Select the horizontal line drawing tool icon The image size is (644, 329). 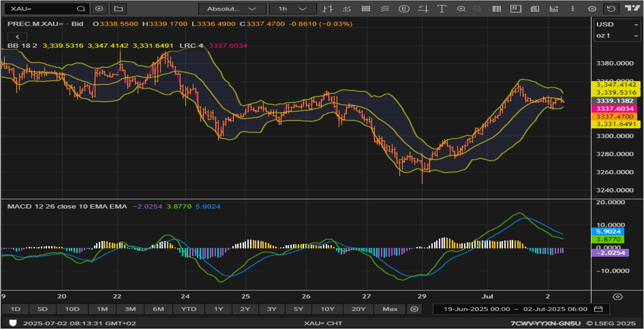pyautogui.click(x=423, y=9)
